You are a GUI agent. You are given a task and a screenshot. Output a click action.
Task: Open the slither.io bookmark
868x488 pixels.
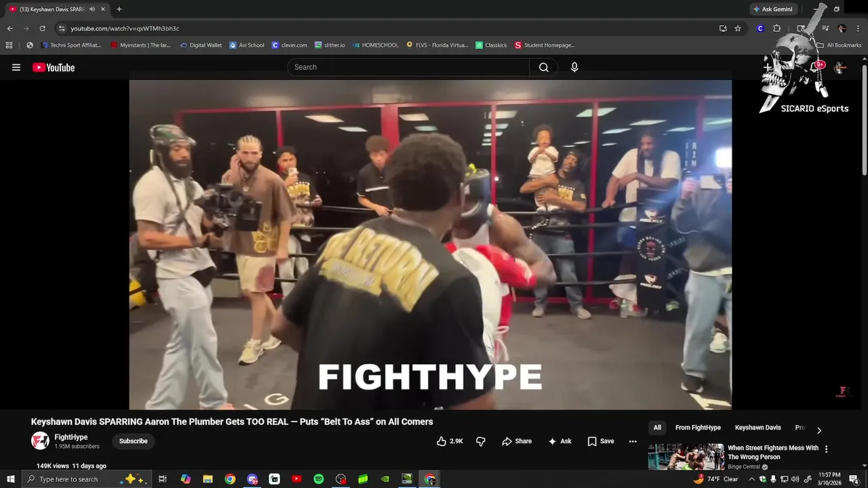(330, 45)
